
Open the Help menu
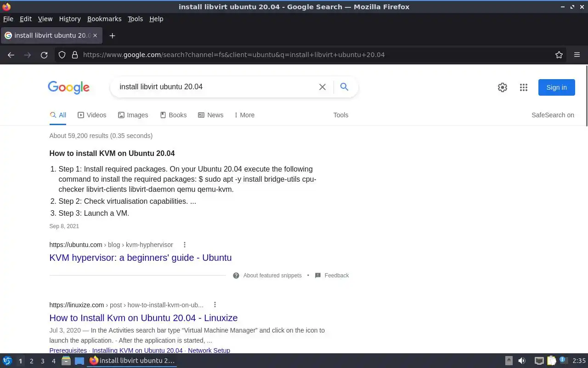tap(156, 19)
